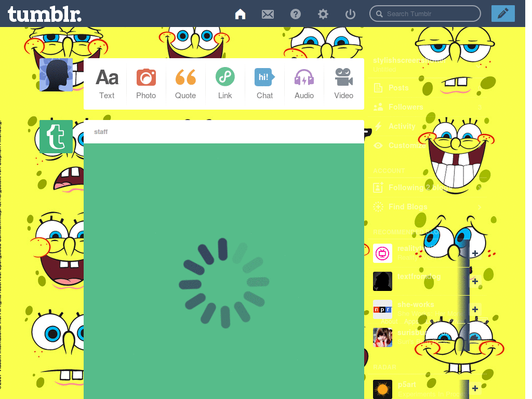Viewport: 532px width, 399px height.
Task: Expand the Find Blogs chevron
Action: pos(479,207)
